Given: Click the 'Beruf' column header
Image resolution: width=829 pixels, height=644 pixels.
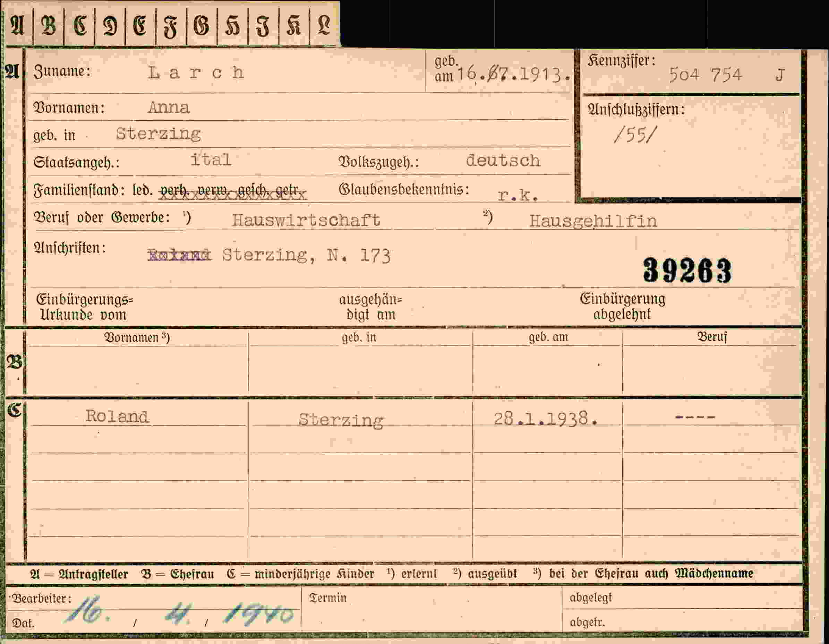Looking at the screenshot, I should 712,337.
